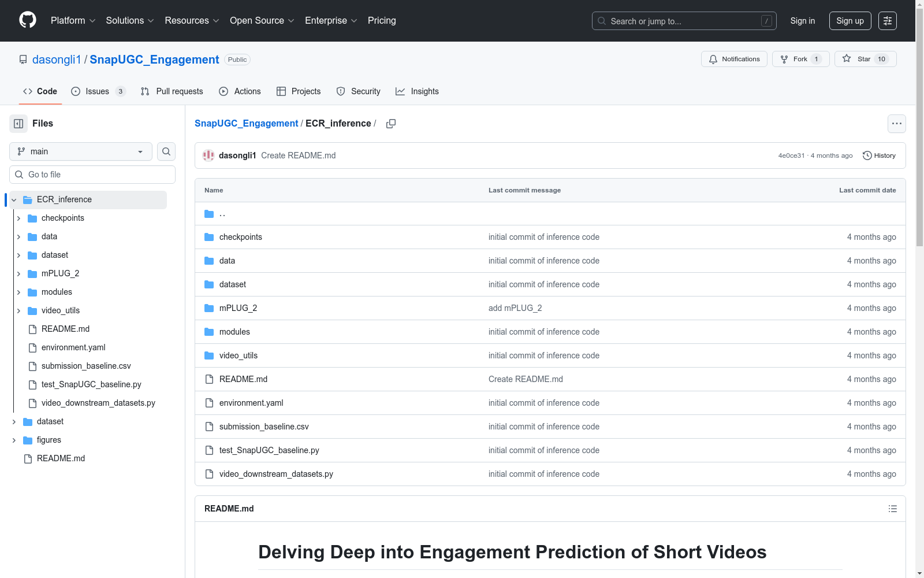Click video_downstream_datasets.py file icon in table
Viewport: 924px width, 578px height.
(x=209, y=474)
